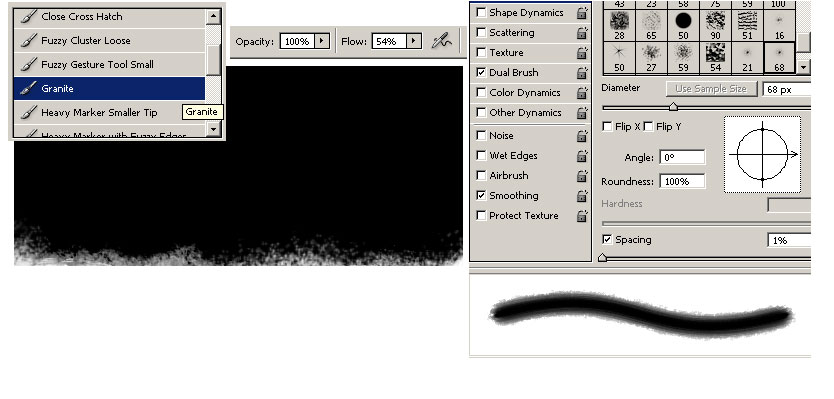Open the Opacity slider arrow
Image resolution: width=834 pixels, height=399 pixels.
pos(322,41)
